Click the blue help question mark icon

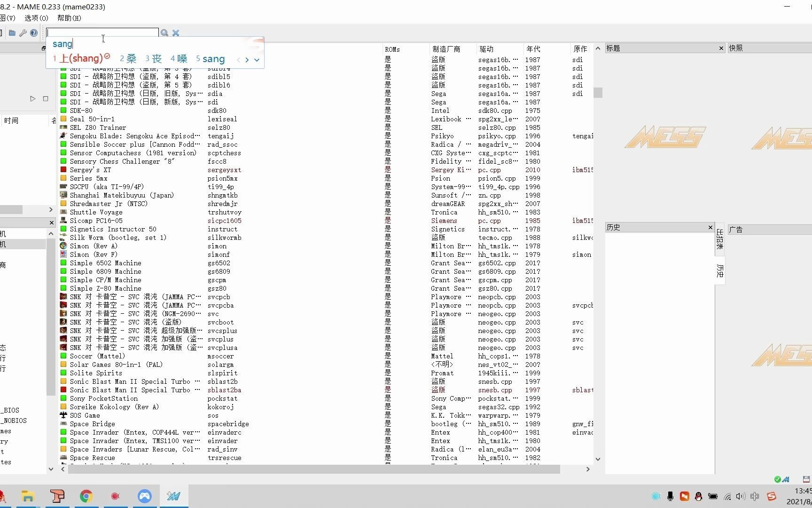point(34,33)
